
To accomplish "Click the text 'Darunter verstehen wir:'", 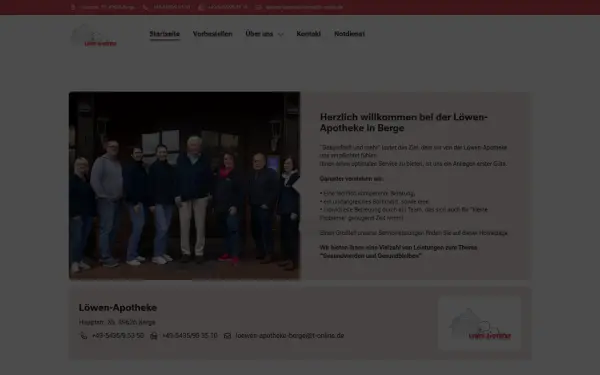I will [351, 179].
